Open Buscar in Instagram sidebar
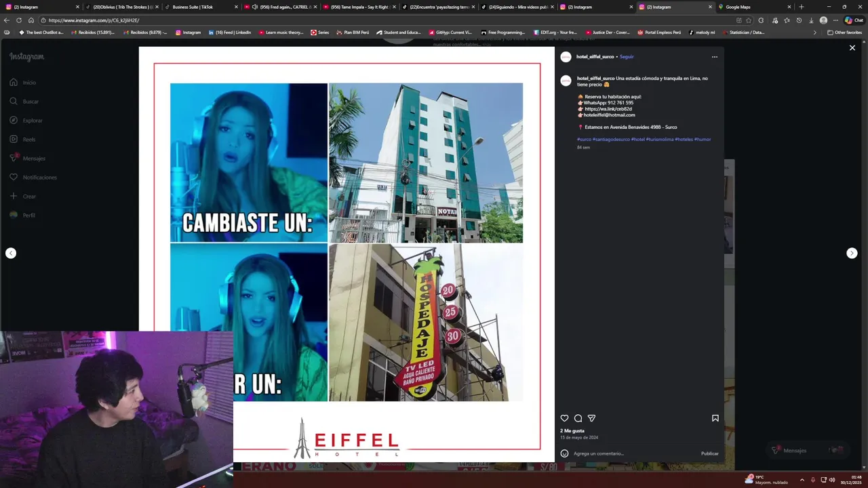868x488 pixels. [24, 101]
